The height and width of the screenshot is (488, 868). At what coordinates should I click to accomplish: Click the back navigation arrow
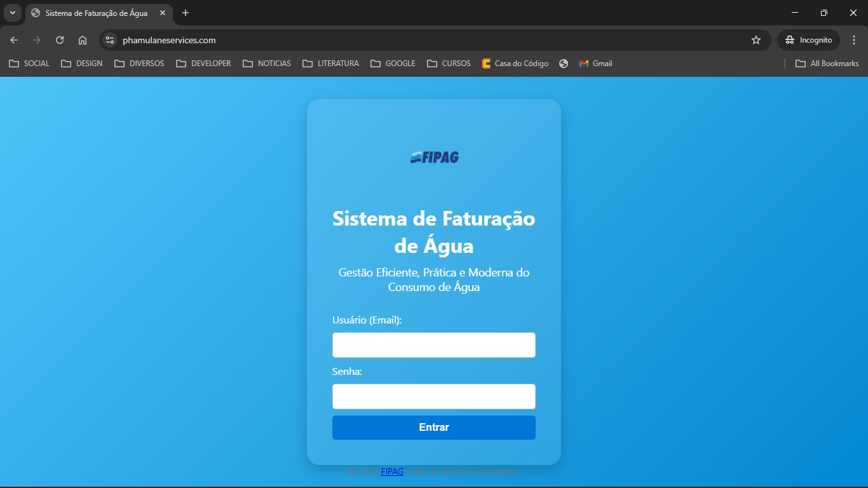(14, 40)
